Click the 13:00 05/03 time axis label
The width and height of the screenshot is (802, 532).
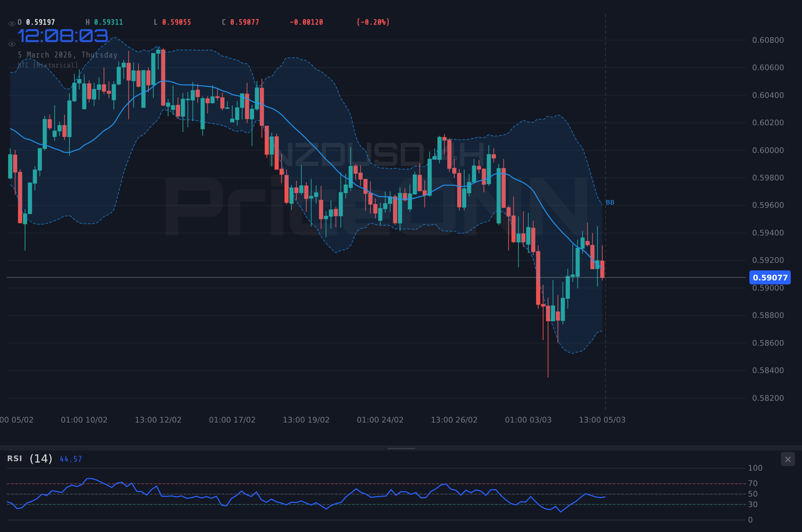(x=602, y=420)
